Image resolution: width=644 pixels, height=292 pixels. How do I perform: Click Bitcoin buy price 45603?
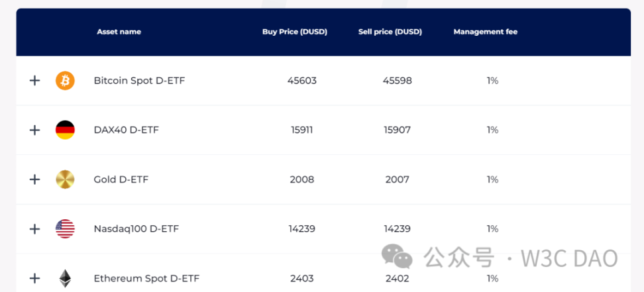302,81
